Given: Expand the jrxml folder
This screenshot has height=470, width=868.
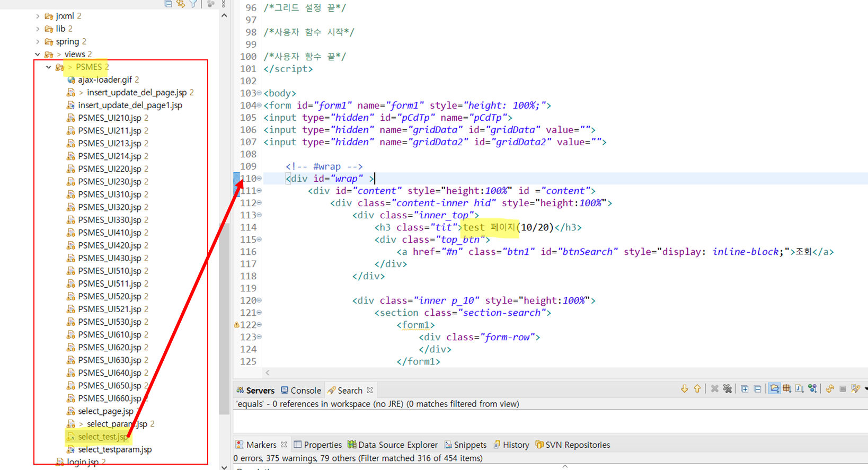Looking at the screenshot, I should [x=38, y=16].
